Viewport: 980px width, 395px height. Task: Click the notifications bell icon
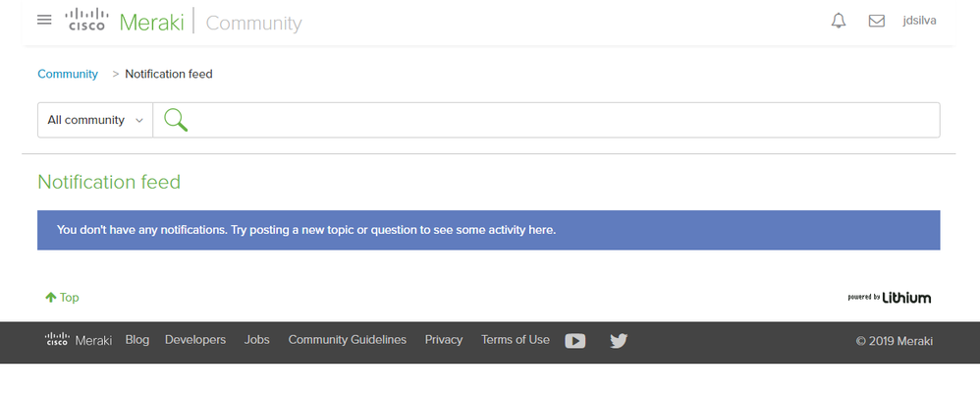[839, 21]
